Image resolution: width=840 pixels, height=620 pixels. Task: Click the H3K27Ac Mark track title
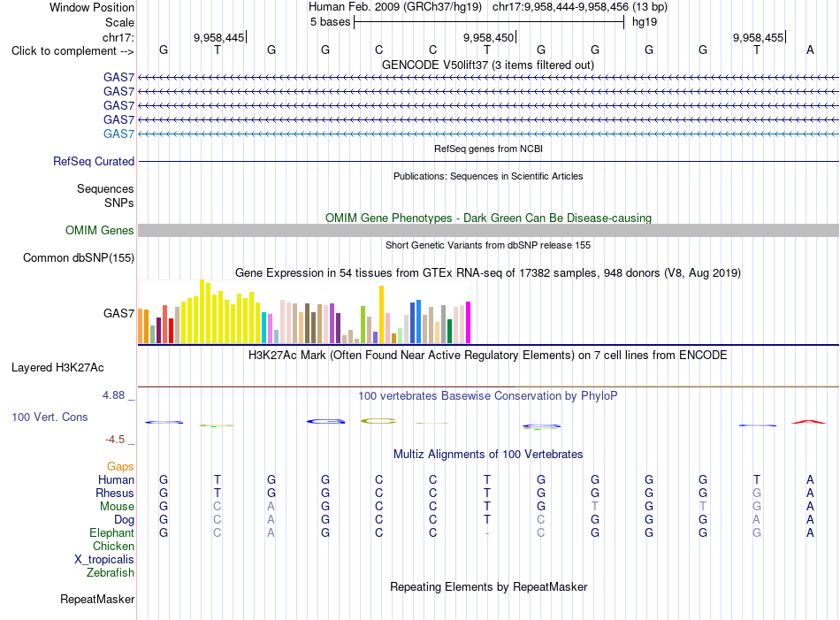coord(488,356)
